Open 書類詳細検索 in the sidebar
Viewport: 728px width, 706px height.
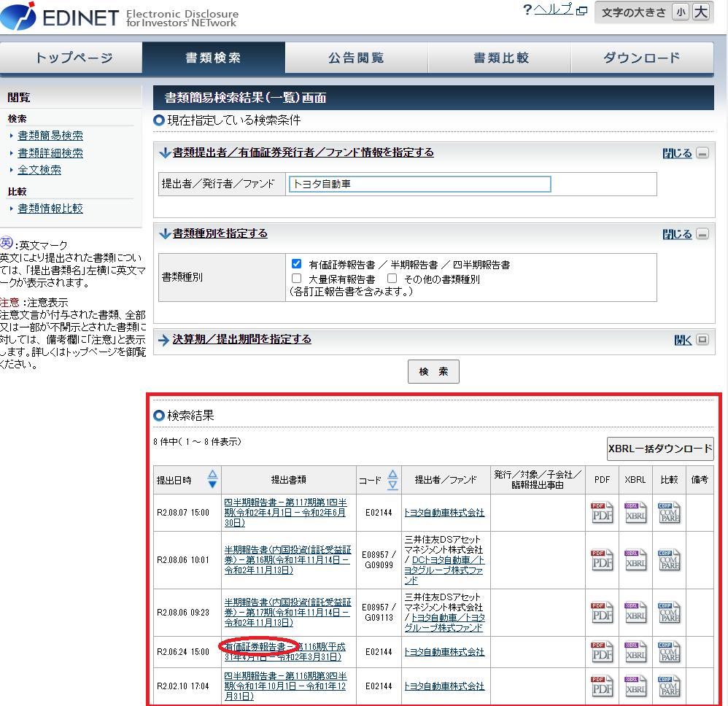click(x=50, y=152)
